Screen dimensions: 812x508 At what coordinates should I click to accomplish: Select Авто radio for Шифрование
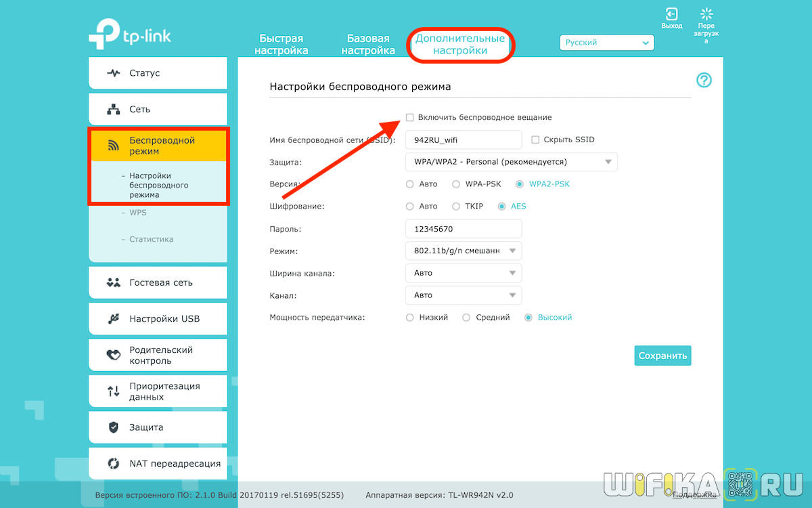[409, 207]
